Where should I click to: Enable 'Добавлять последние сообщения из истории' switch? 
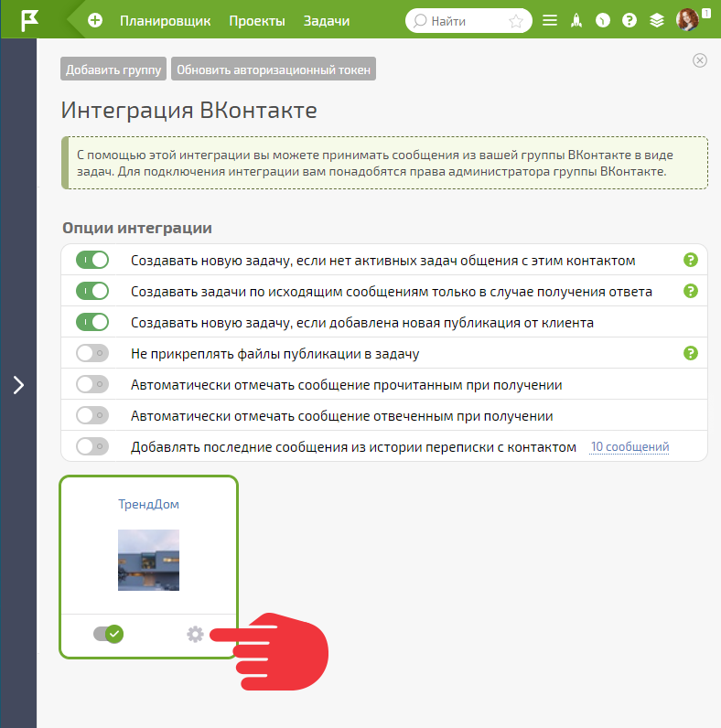coord(92,446)
